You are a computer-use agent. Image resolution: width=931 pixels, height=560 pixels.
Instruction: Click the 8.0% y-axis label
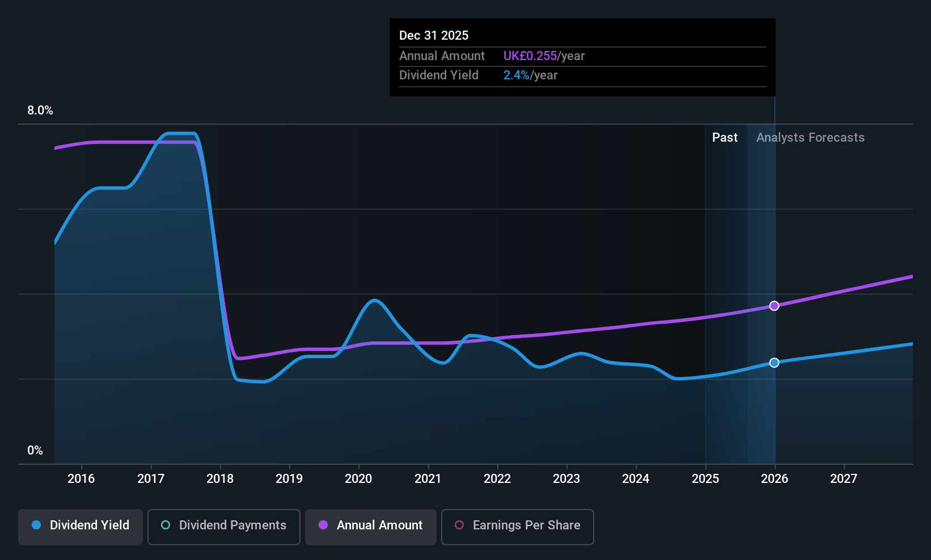[x=40, y=111]
